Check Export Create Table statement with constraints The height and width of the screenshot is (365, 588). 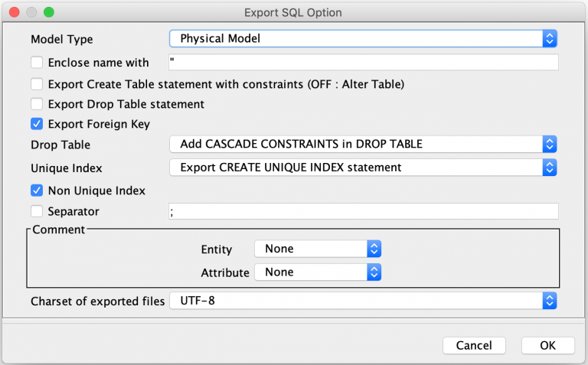(37, 83)
